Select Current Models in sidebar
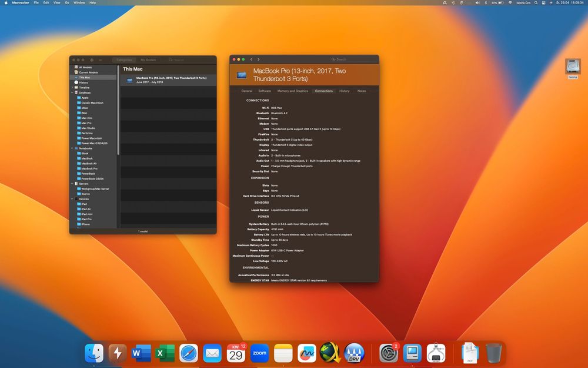Image resolution: width=588 pixels, height=368 pixels. [88, 72]
